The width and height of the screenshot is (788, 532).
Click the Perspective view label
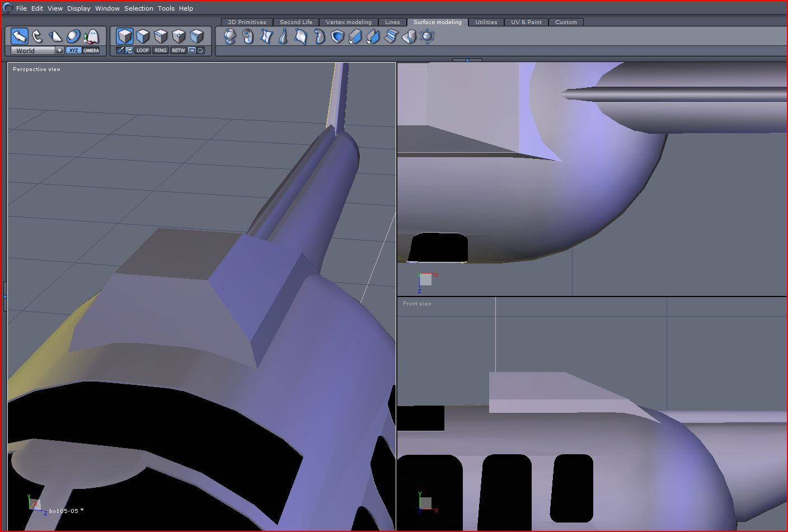[x=36, y=69]
